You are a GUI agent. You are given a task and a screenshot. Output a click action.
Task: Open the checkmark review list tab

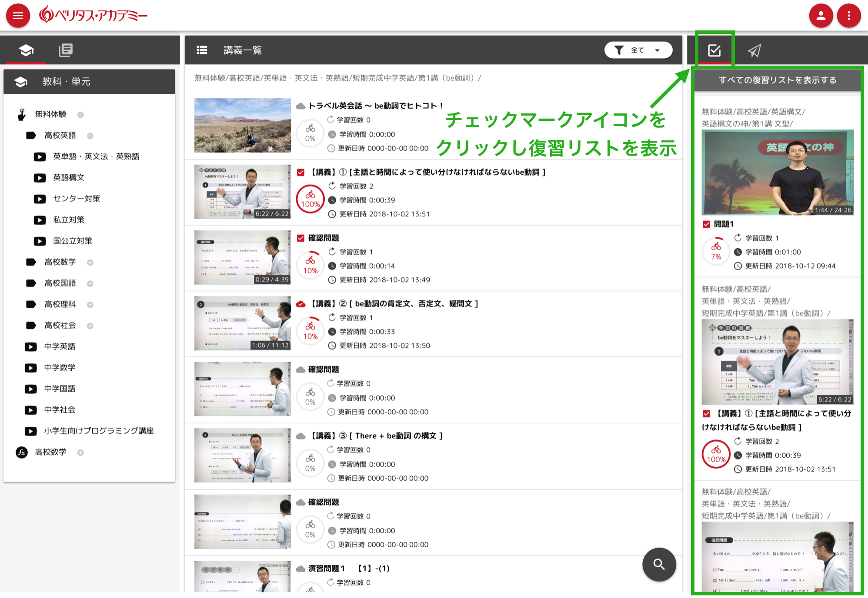(x=714, y=50)
